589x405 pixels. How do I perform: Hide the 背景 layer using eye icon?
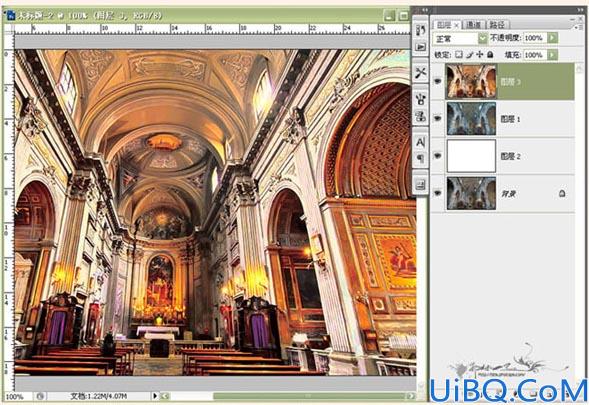point(438,193)
